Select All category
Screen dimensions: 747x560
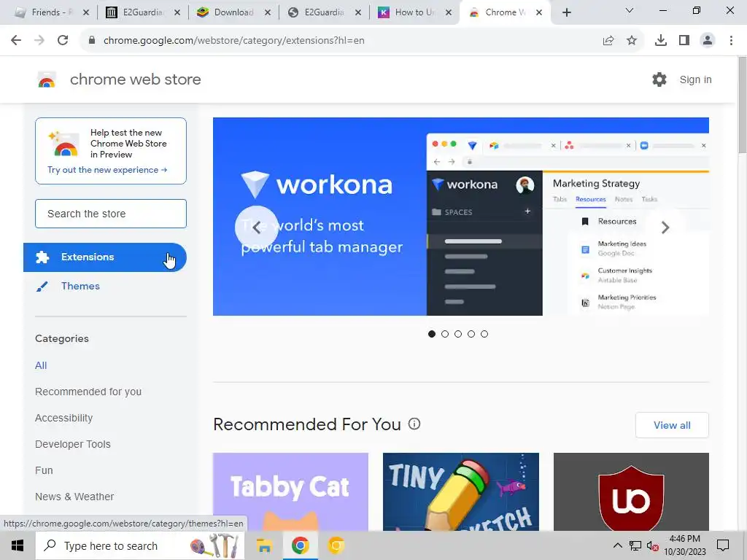click(x=41, y=365)
